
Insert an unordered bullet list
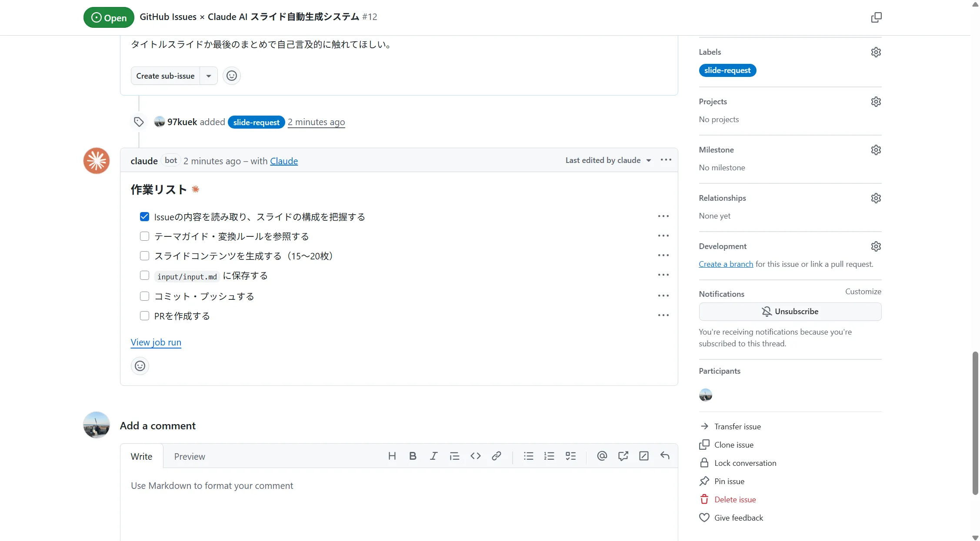coord(528,456)
